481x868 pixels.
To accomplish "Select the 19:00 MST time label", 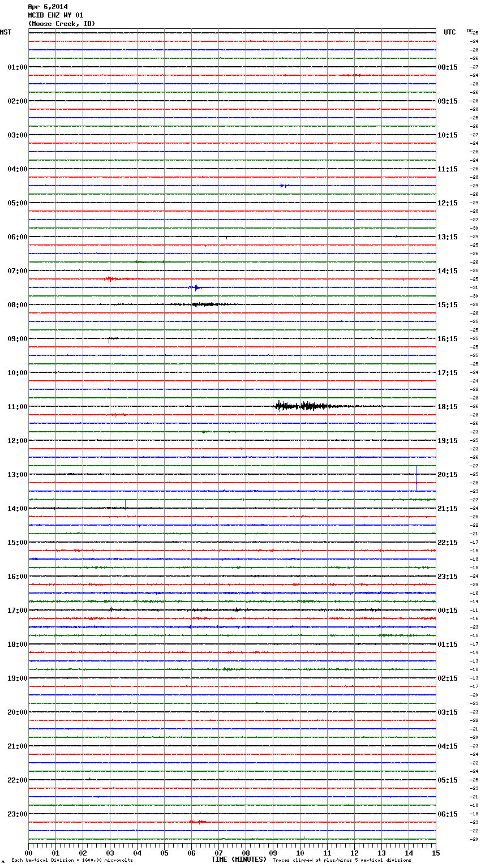I will coord(18,678).
